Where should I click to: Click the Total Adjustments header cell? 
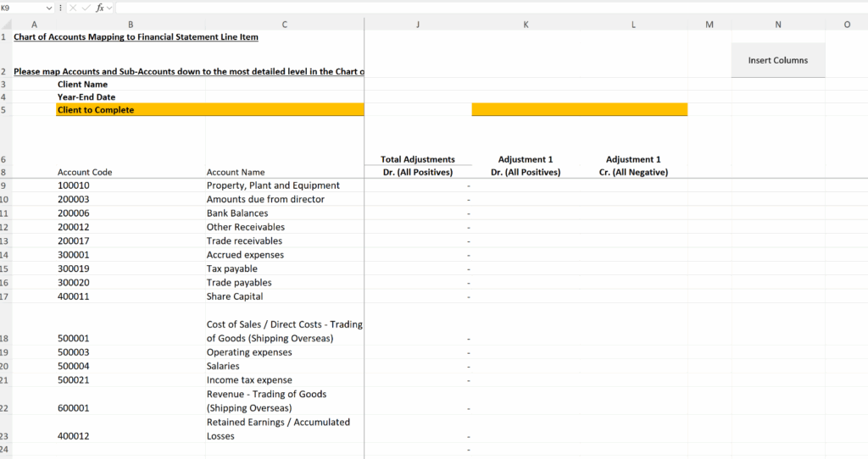click(x=417, y=159)
